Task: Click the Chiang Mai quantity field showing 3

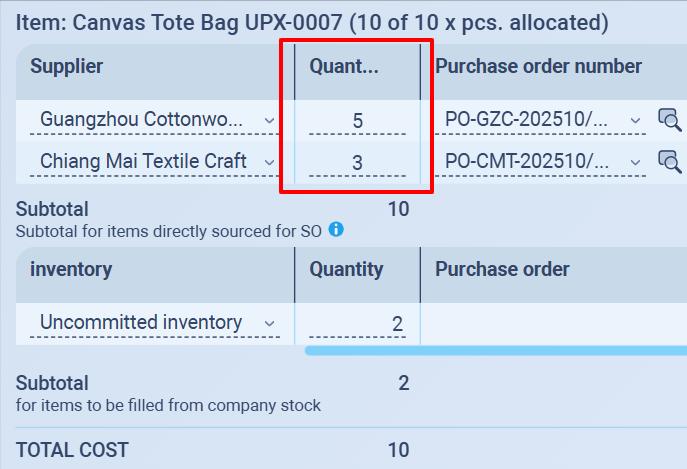Action: click(357, 162)
